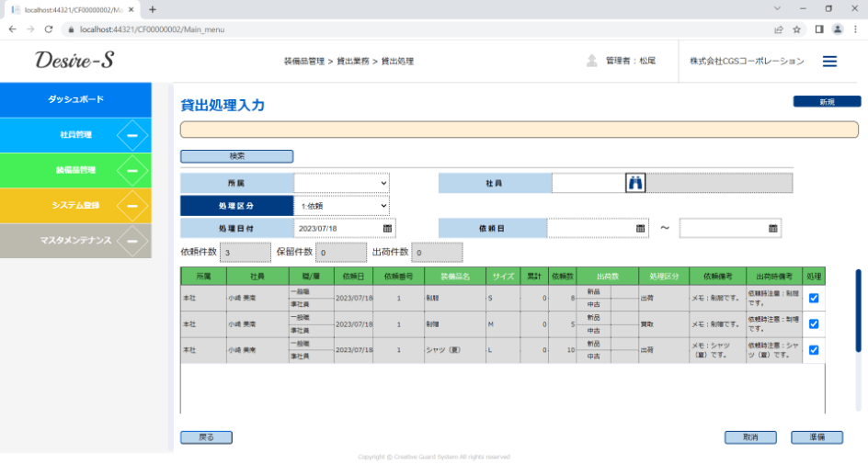Screen dimensions: 868x465
Task: Click the 準備 button
Action: point(817,437)
